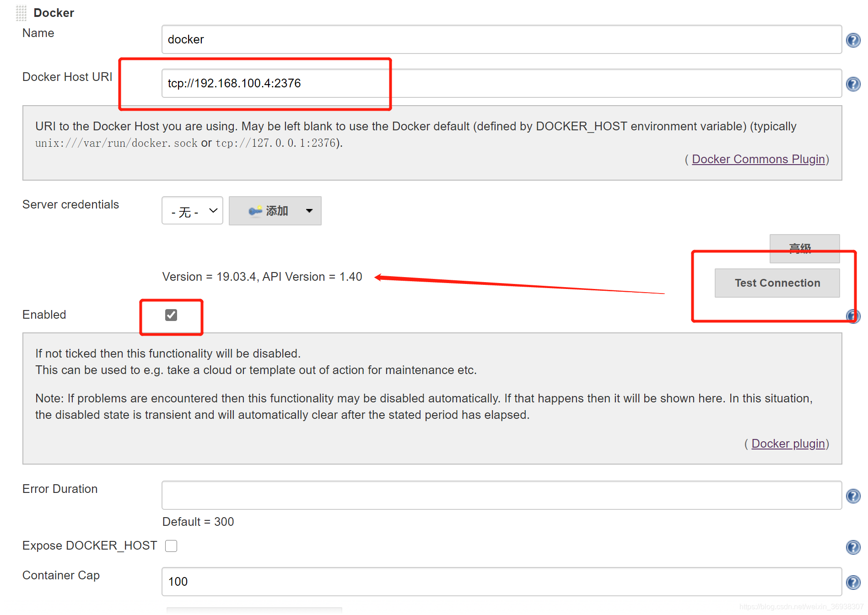Open help for Docker Host URI
Screen dimensions: 868x615
pos(853,84)
